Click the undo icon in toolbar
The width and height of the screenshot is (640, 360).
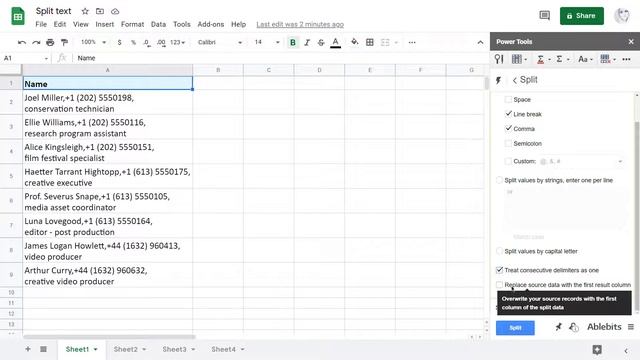(x=22, y=42)
